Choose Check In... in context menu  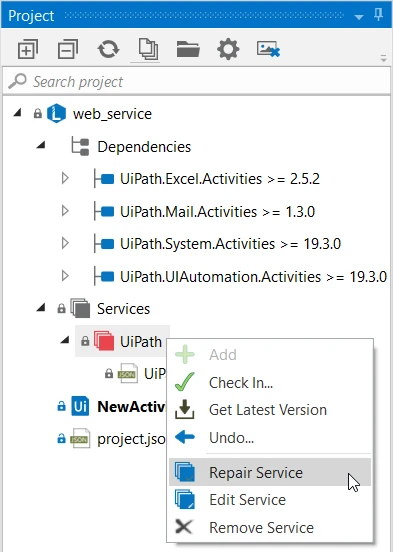tap(270, 383)
